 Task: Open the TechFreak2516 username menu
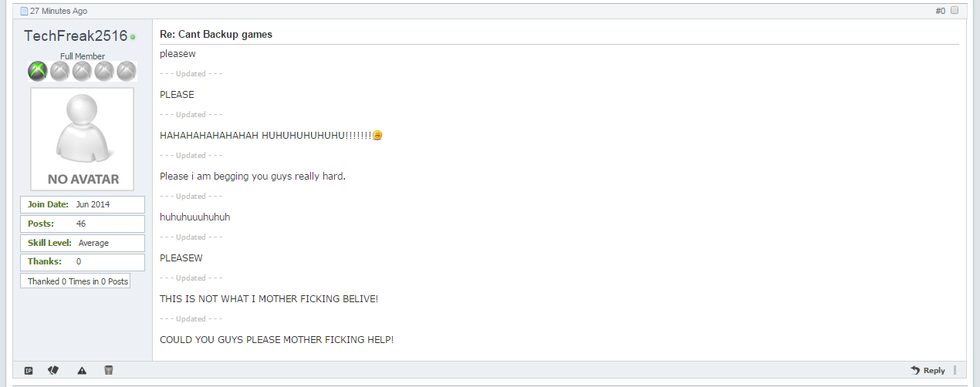coord(76,35)
